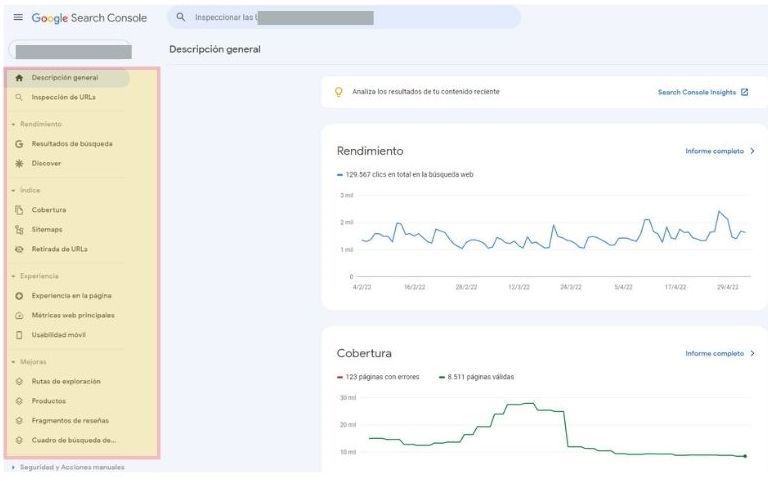Open the hamburger main menu
This screenshot has height=481, width=768.
(x=18, y=17)
